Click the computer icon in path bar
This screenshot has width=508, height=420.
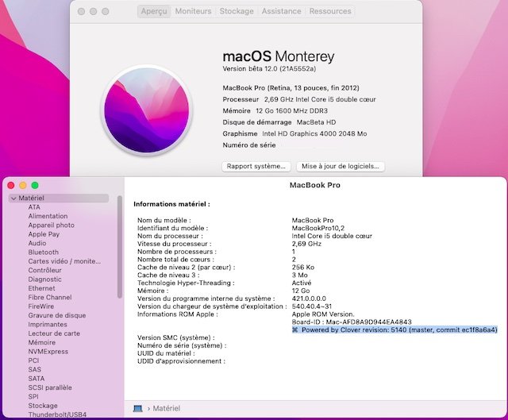click(x=138, y=408)
